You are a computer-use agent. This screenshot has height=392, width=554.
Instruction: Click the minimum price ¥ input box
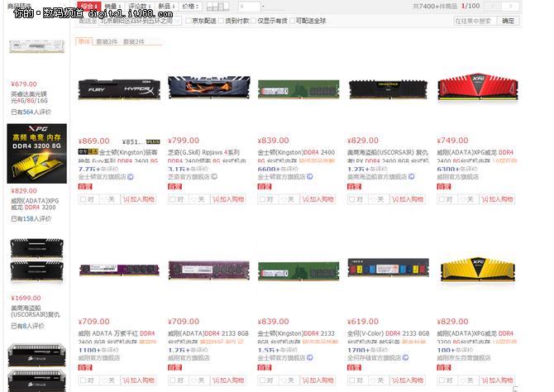(249, 6)
